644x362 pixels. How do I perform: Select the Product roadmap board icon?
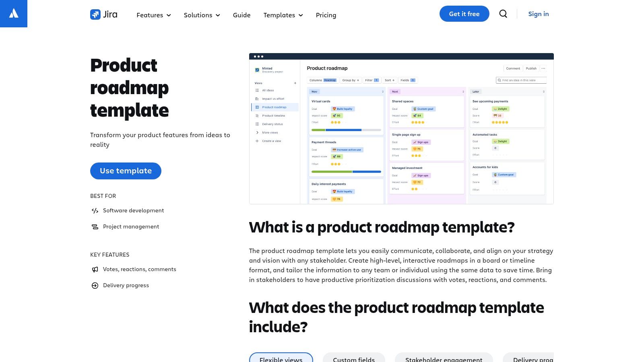[257, 107]
